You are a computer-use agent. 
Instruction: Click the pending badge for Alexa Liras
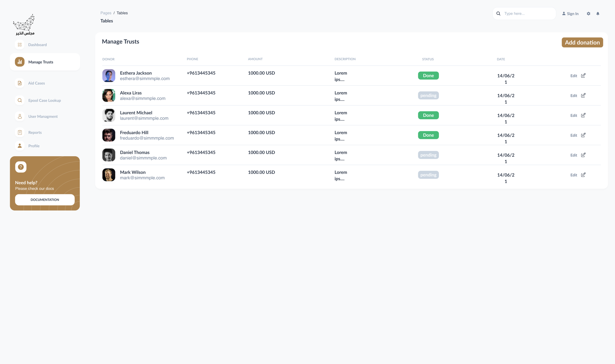coord(428,95)
